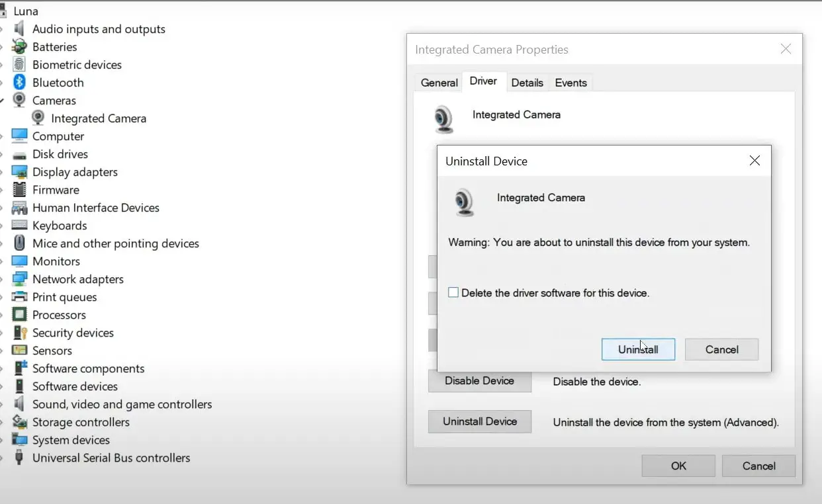Click the Cameras category webcam icon
The width and height of the screenshot is (822, 504).
(x=19, y=101)
